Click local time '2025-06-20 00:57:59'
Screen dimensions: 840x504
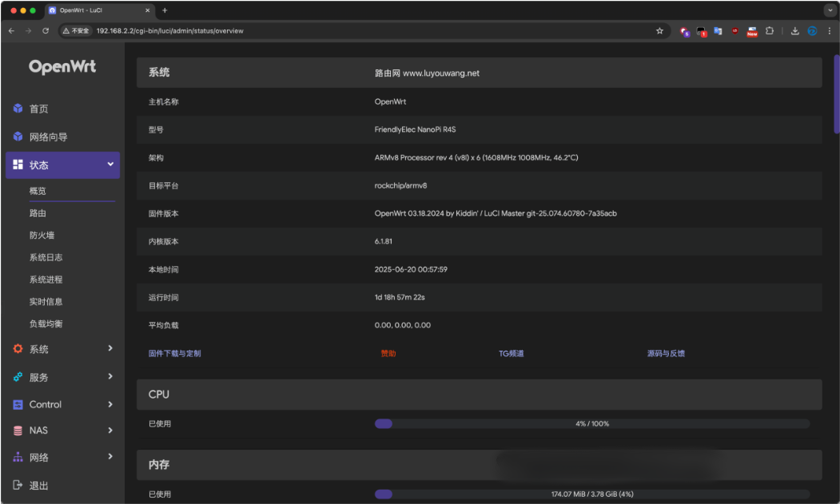tap(411, 269)
